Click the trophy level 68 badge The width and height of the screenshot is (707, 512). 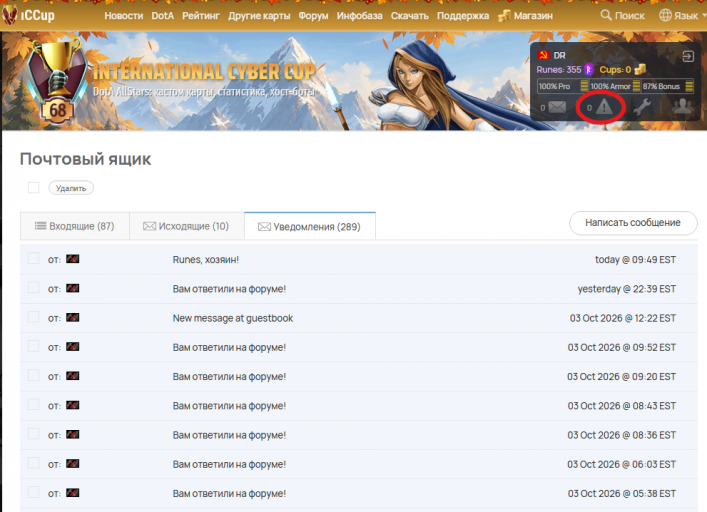coord(57,82)
